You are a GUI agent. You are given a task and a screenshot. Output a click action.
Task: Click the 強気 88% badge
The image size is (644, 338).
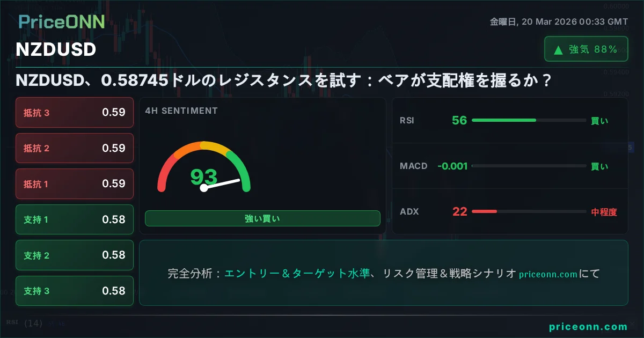[586, 49]
